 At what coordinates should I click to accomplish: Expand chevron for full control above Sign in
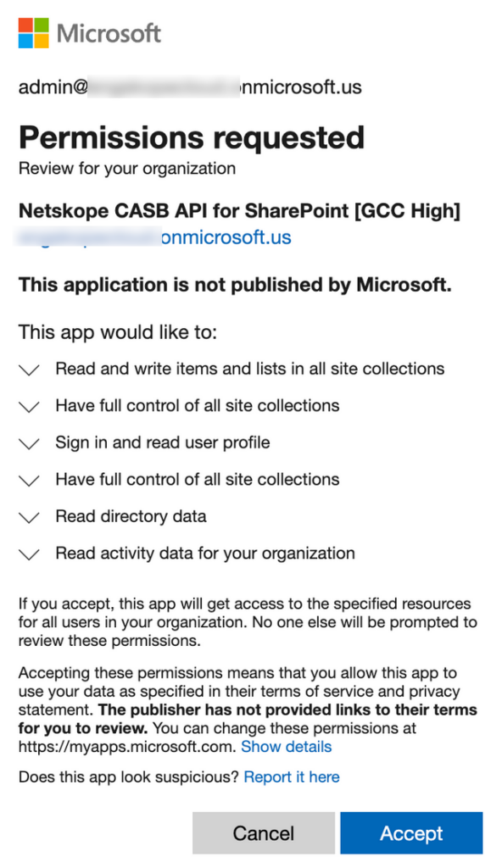(29, 407)
